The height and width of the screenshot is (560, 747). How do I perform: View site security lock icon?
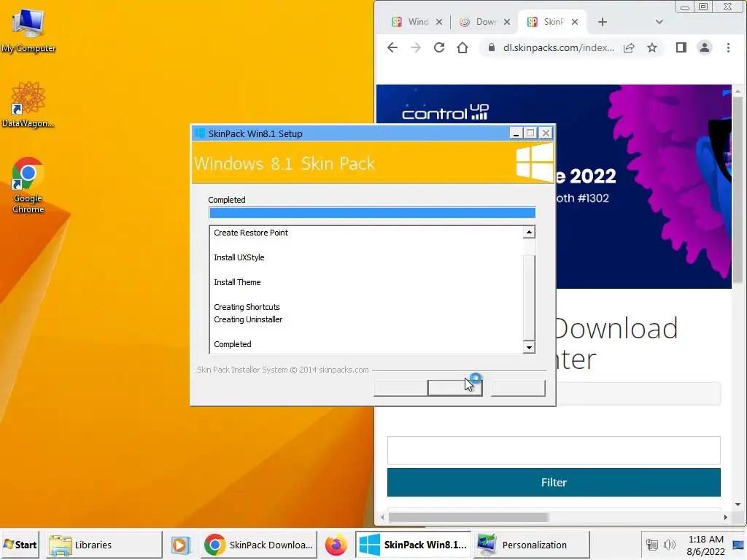(x=492, y=47)
